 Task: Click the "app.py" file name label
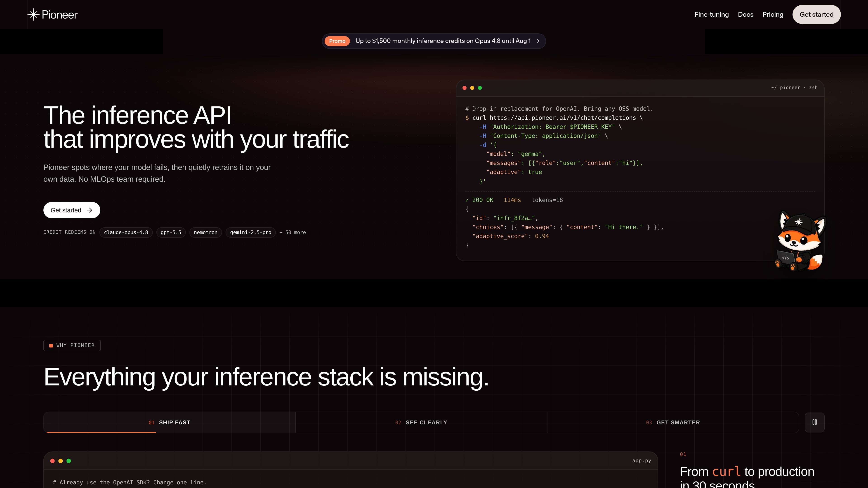point(642,461)
